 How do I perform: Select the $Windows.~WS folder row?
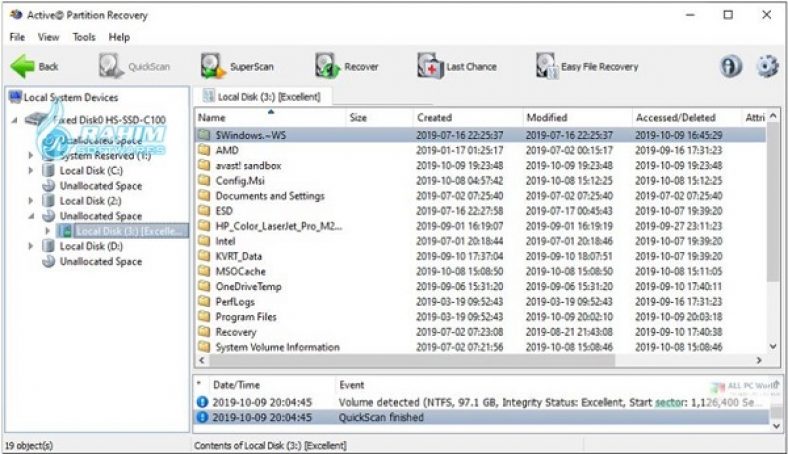(481, 135)
